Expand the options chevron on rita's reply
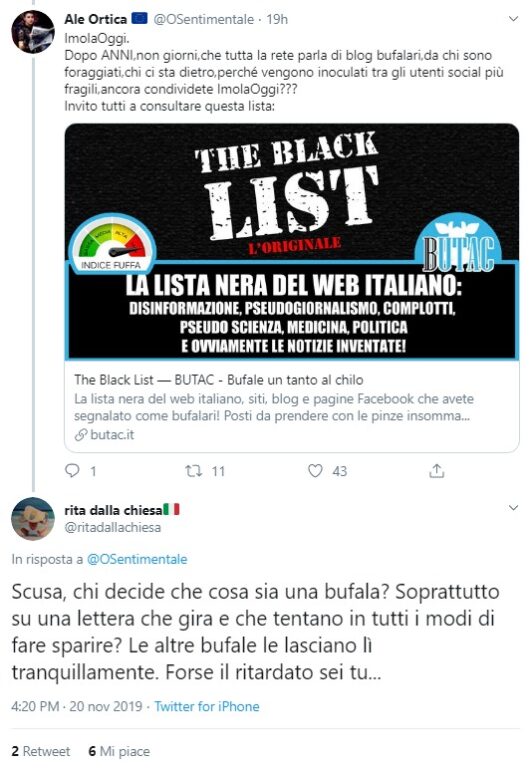This screenshot has height=768, width=532. click(513, 508)
